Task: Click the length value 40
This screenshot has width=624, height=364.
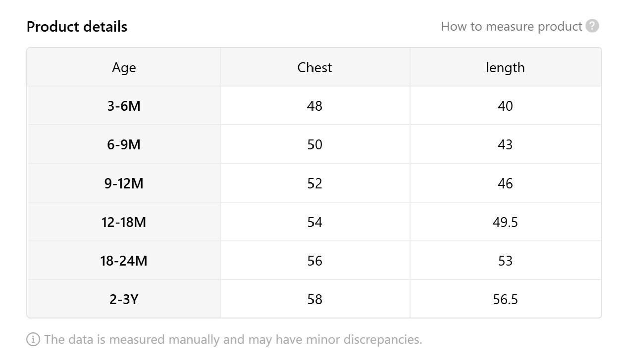Action: [x=505, y=106]
